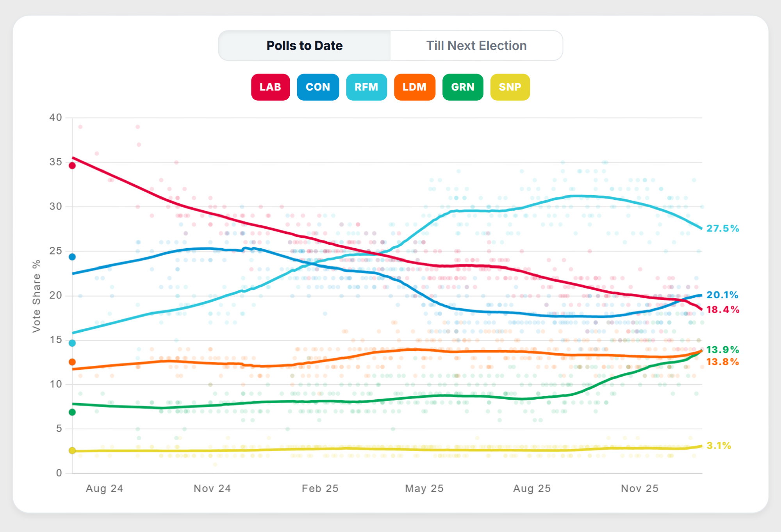Toggle the LAB party filter
781x532 pixels.
point(270,87)
